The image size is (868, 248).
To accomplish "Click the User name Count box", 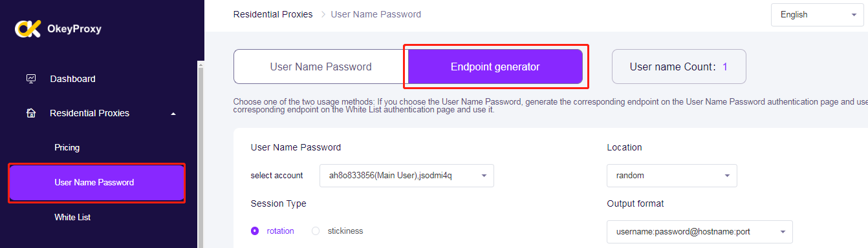I will (679, 67).
